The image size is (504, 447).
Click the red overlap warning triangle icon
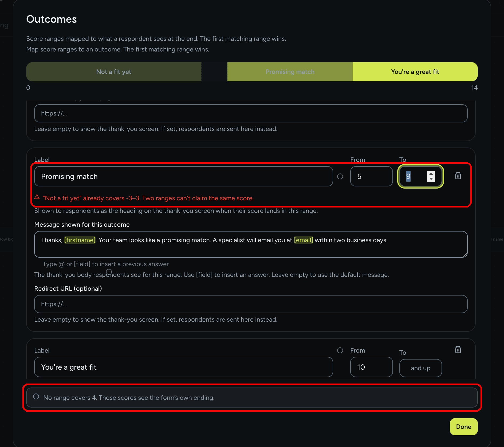tap(37, 197)
